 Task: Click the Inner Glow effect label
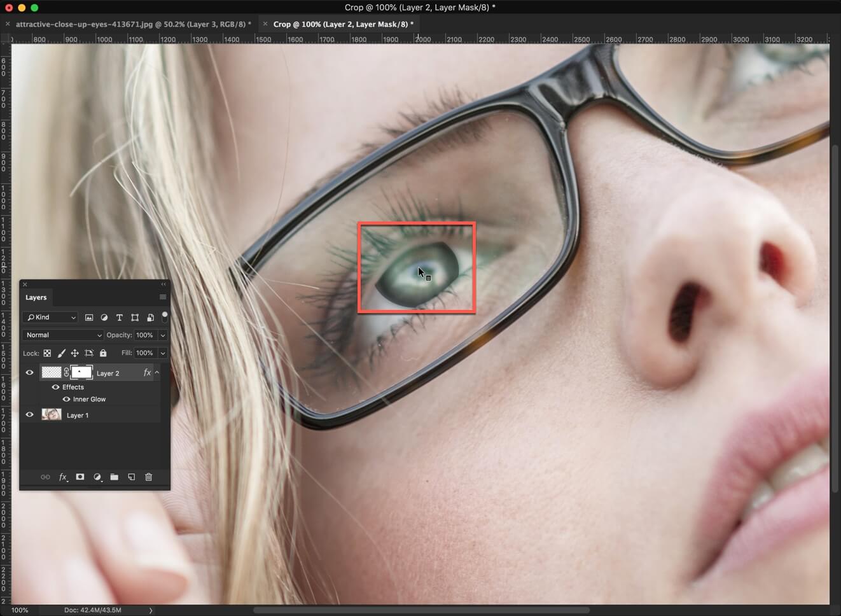90,400
